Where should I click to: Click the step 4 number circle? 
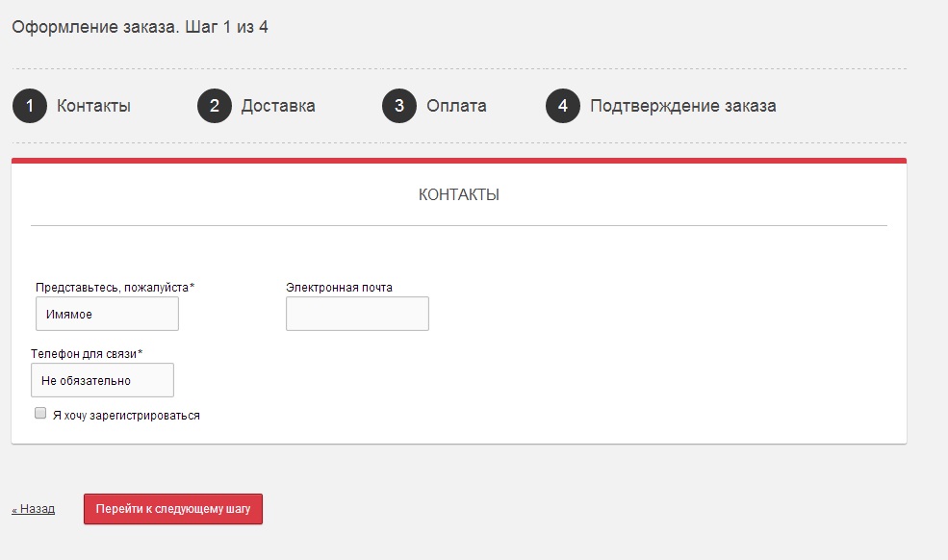tap(563, 106)
